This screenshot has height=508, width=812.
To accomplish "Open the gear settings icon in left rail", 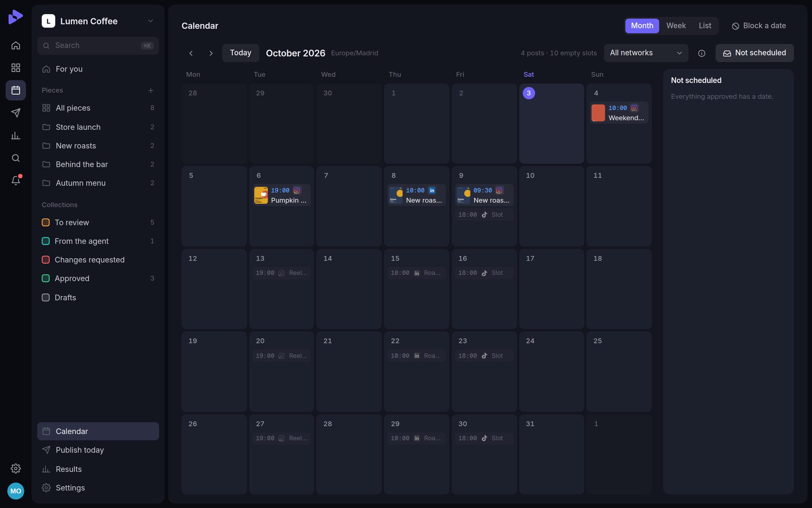I will pos(16,468).
